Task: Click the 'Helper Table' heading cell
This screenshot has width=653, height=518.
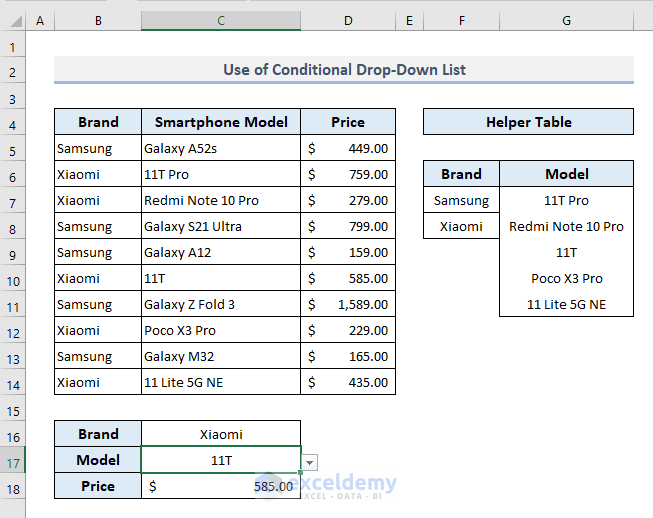Action: click(x=528, y=122)
